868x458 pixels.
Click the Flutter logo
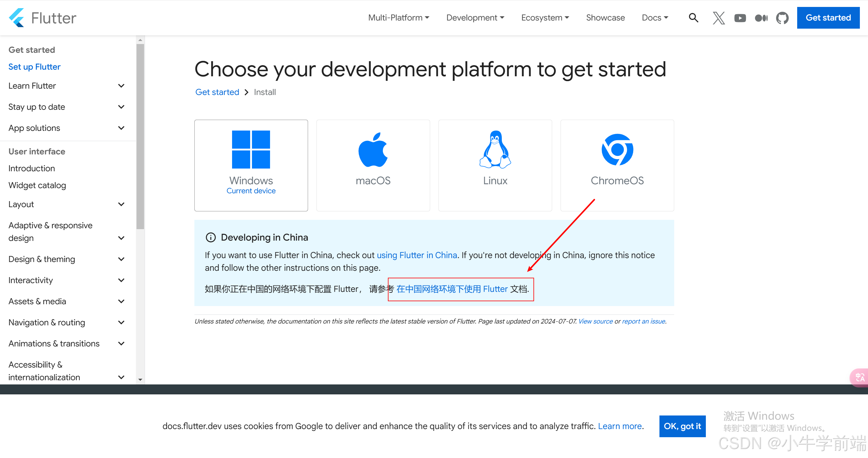click(x=42, y=17)
